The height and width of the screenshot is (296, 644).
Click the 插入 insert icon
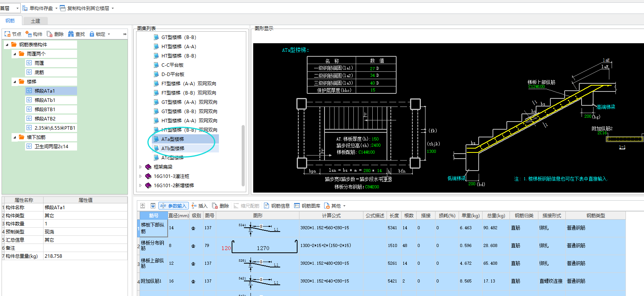tap(194, 206)
